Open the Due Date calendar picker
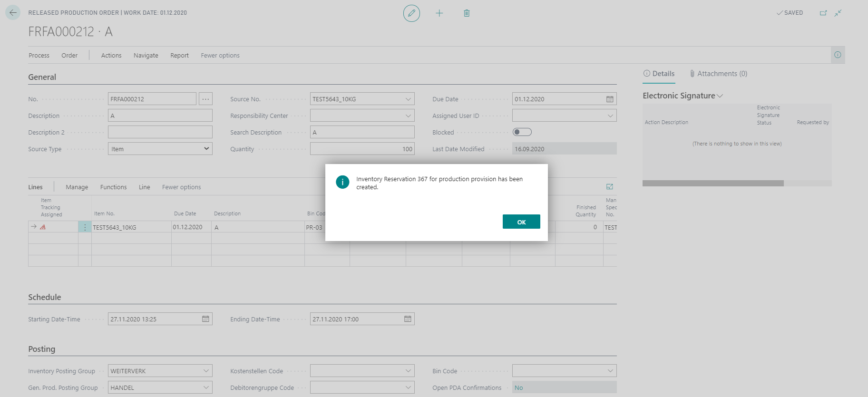Viewport: 868px width, 397px height. [x=610, y=99]
